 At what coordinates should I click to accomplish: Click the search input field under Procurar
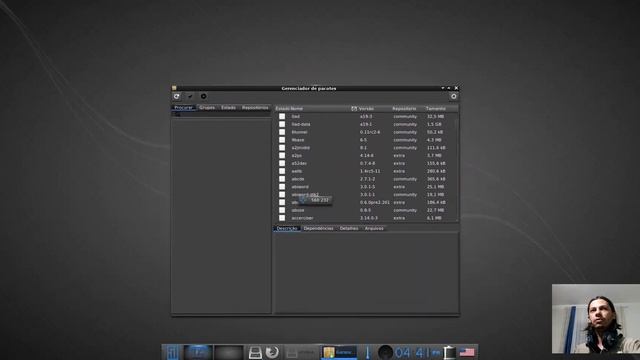pyautogui.click(x=221, y=114)
